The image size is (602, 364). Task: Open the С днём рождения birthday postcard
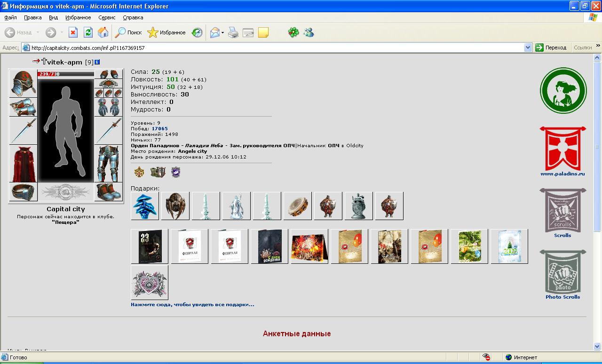coord(269,246)
